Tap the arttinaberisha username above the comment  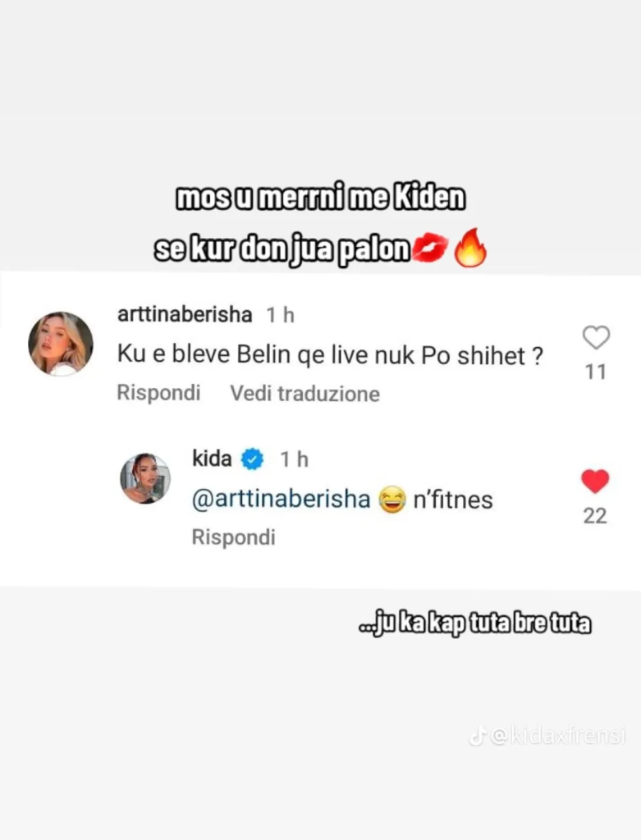coord(185,314)
